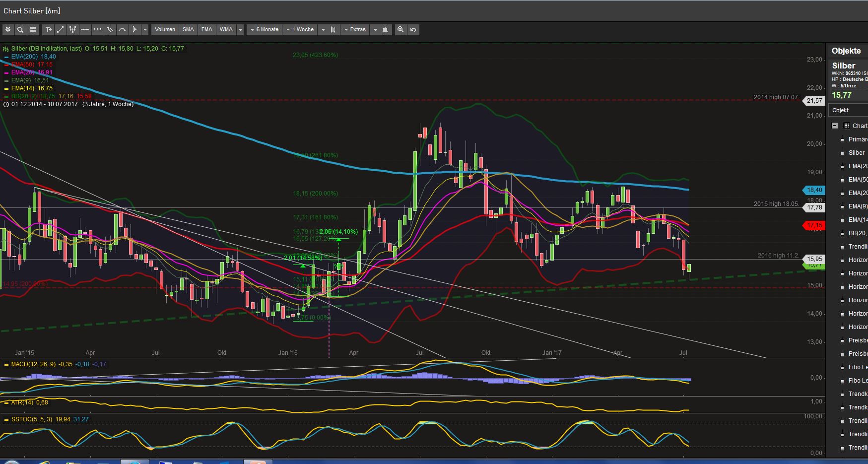Click the 17,31 (161.80%) Fibonacci label
Viewport: 868px width, 464px height.
[x=315, y=217]
